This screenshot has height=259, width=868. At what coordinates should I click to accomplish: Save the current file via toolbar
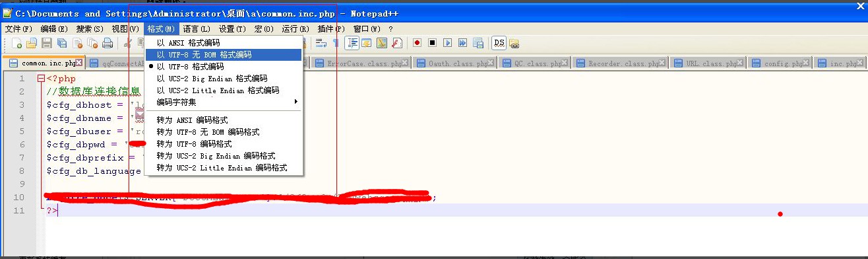[47, 43]
